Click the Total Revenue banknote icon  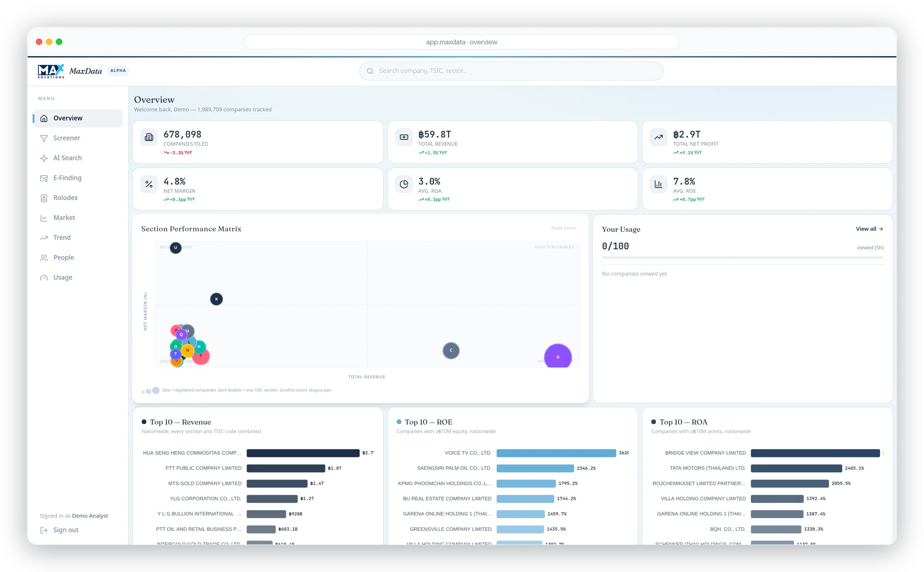click(x=404, y=137)
